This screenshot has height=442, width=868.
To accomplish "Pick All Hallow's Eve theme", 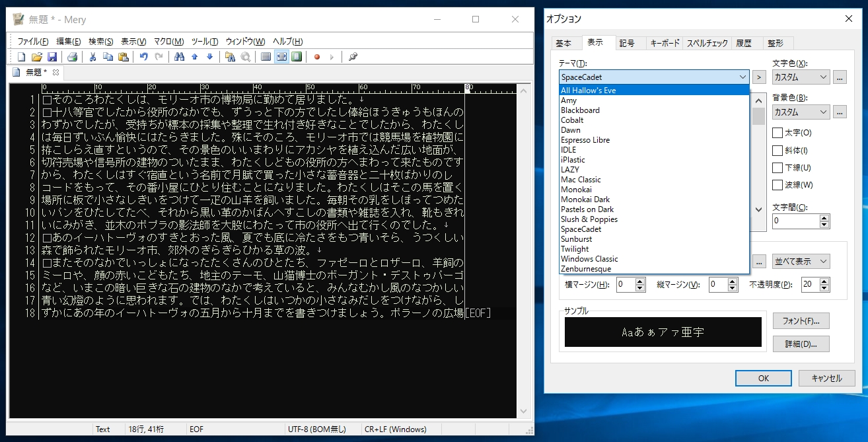I will [654, 91].
